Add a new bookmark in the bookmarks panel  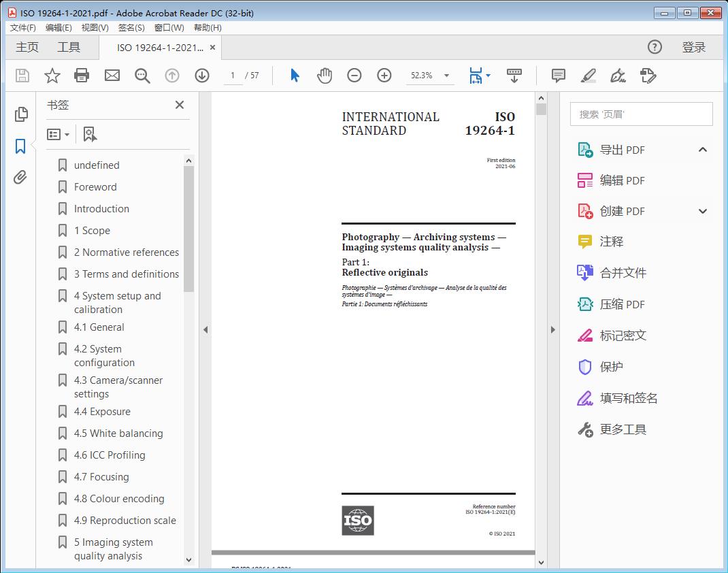[90, 134]
